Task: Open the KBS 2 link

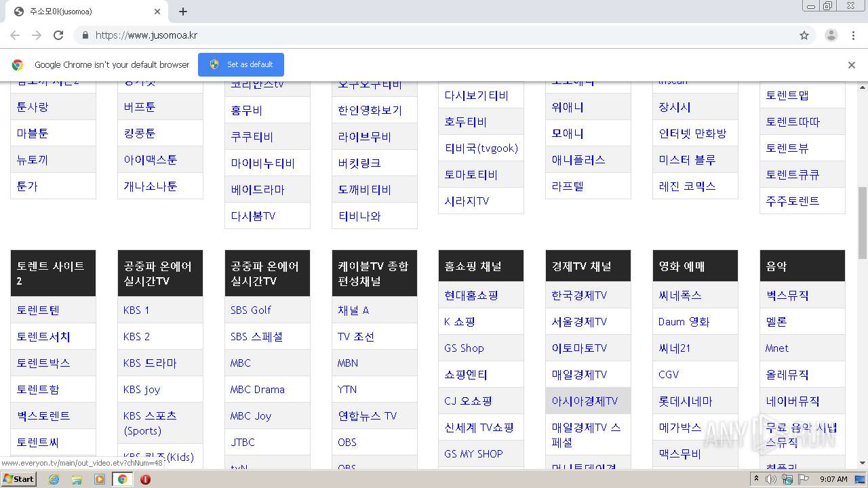Action: 136,336
